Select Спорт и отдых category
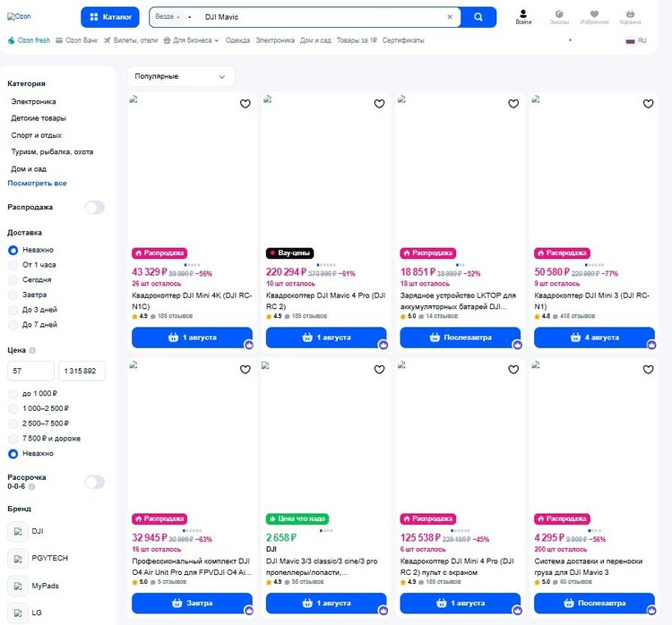The height and width of the screenshot is (625, 672). coord(37,135)
